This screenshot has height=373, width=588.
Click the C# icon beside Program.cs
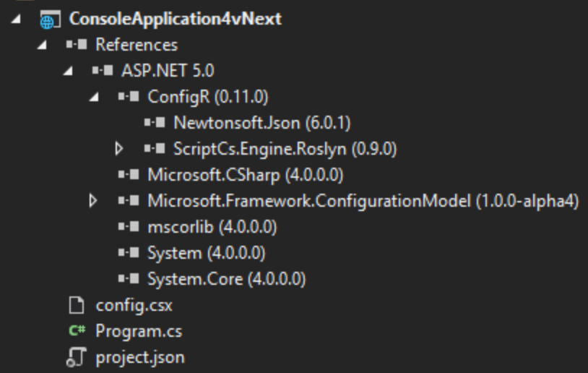pyautogui.click(x=77, y=330)
